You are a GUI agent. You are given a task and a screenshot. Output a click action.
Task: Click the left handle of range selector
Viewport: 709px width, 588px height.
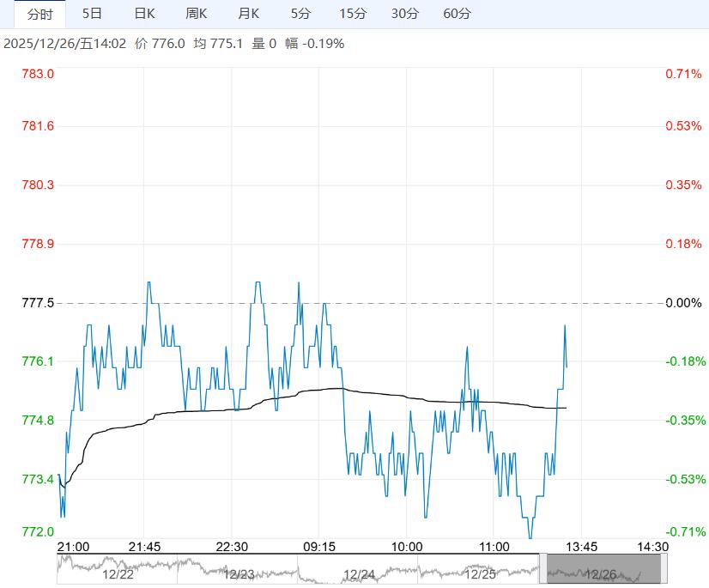click(x=542, y=568)
